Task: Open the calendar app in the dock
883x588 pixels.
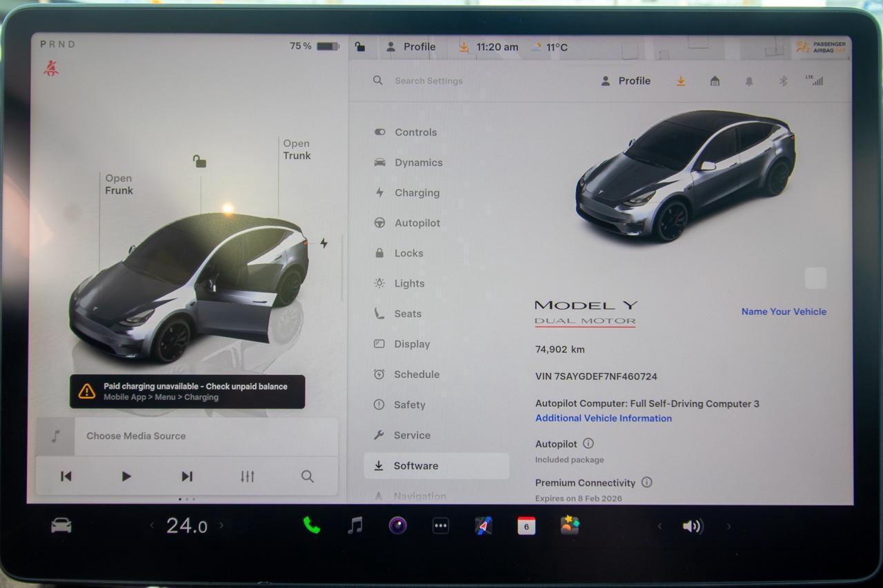Action: pyautogui.click(x=526, y=526)
